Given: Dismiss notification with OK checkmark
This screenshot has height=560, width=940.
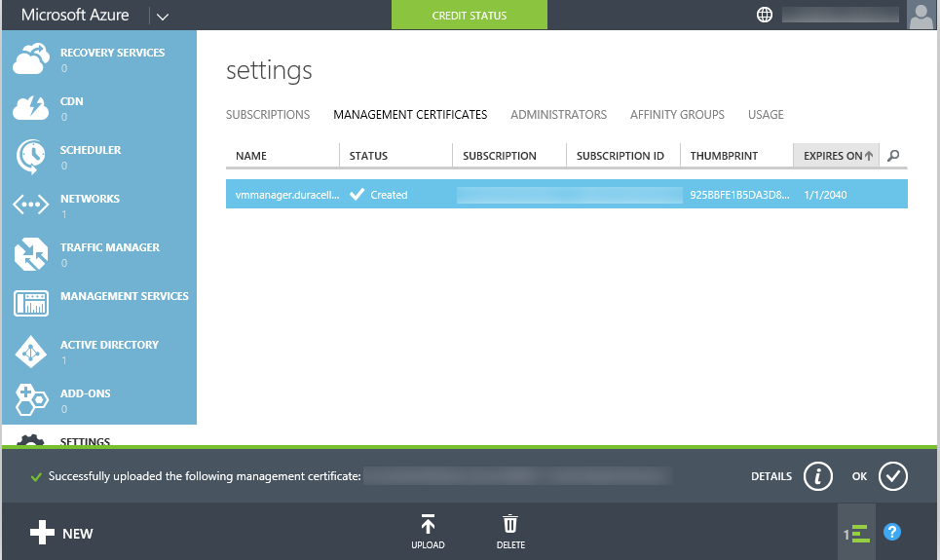Looking at the screenshot, I should pos(892,476).
